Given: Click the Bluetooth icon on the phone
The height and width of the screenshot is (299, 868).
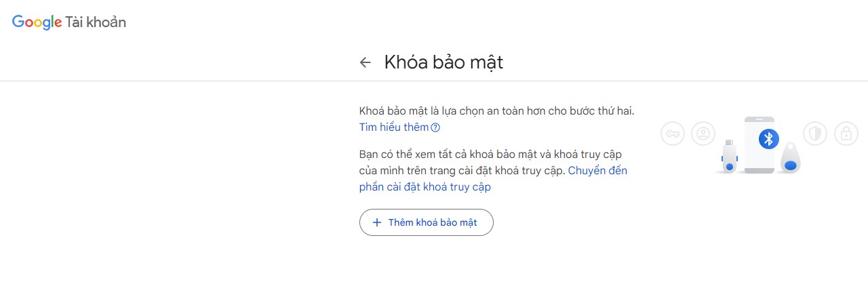Looking at the screenshot, I should pos(768,139).
